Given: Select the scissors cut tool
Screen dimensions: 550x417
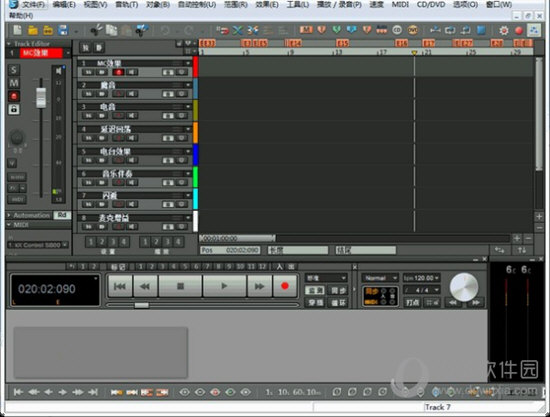Looking at the screenshot, I should point(96,31).
